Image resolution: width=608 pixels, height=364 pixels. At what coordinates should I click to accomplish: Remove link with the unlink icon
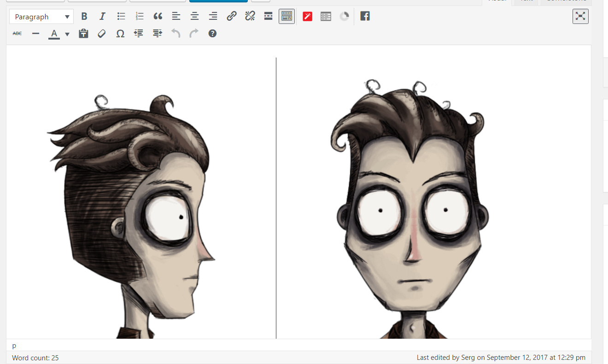point(250,17)
